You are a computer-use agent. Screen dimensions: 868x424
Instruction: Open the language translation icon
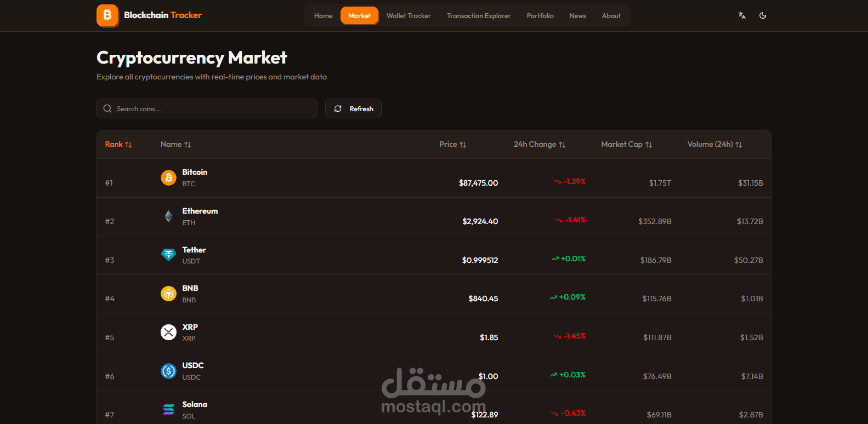point(742,15)
